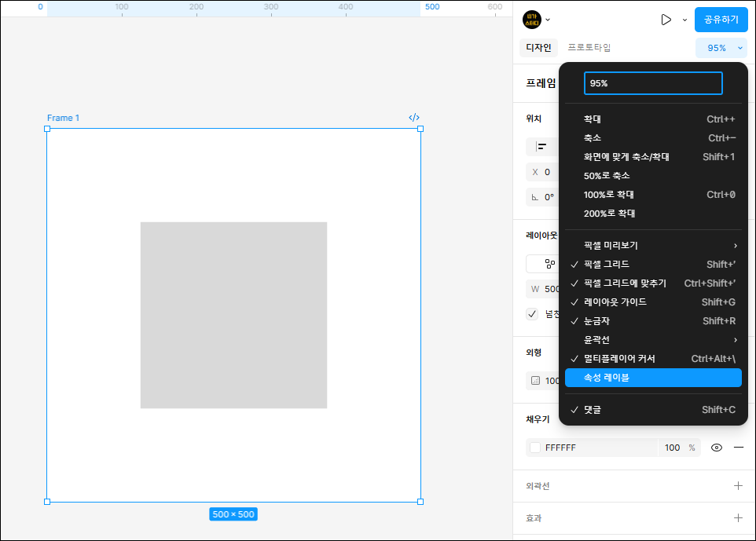This screenshot has height=541, width=756.
Task: Toggle 댓글 comments option
Action: tap(653, 410)
